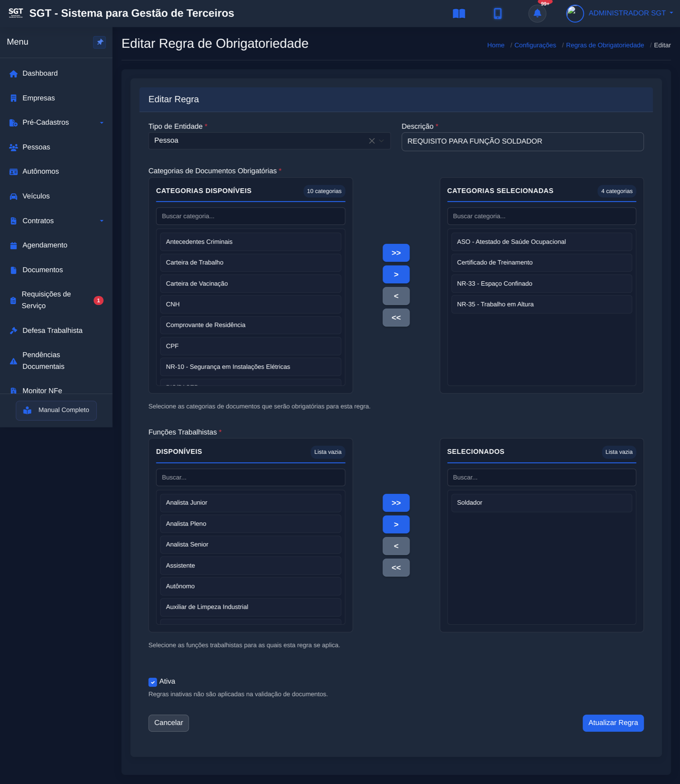
Task: Select Antecedentes Criminais category
Action: point(250,242)
